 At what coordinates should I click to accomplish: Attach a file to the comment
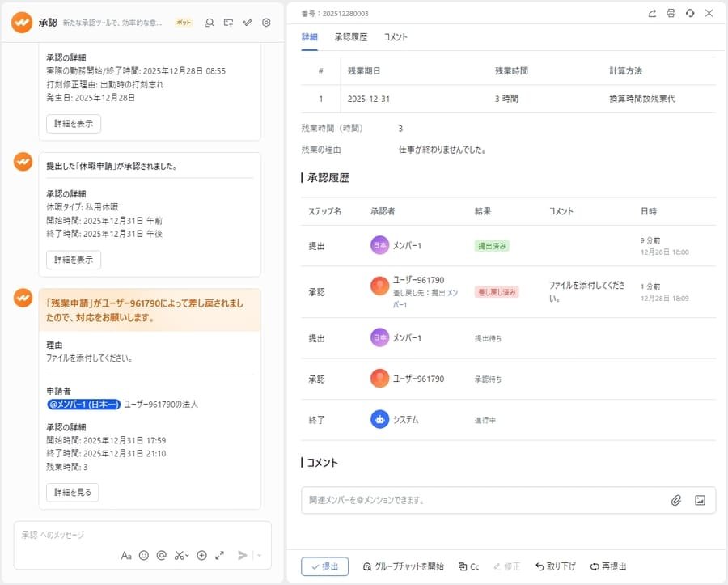click(x=677, y=500)
